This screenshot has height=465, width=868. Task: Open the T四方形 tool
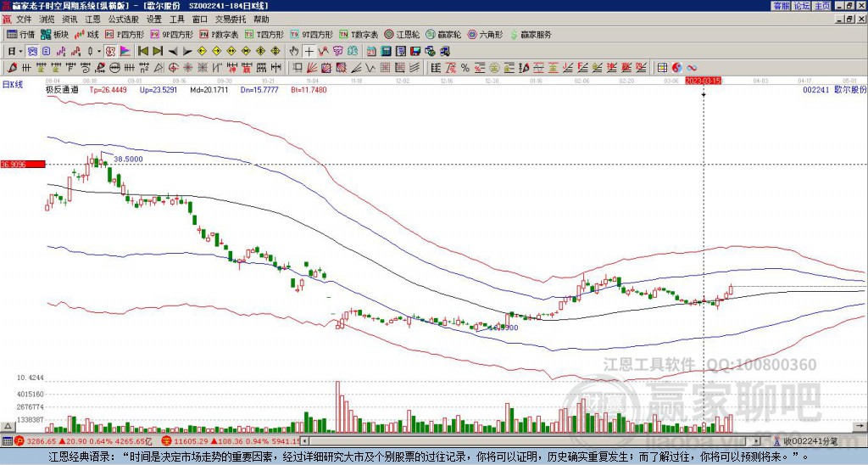click(264, 34)
